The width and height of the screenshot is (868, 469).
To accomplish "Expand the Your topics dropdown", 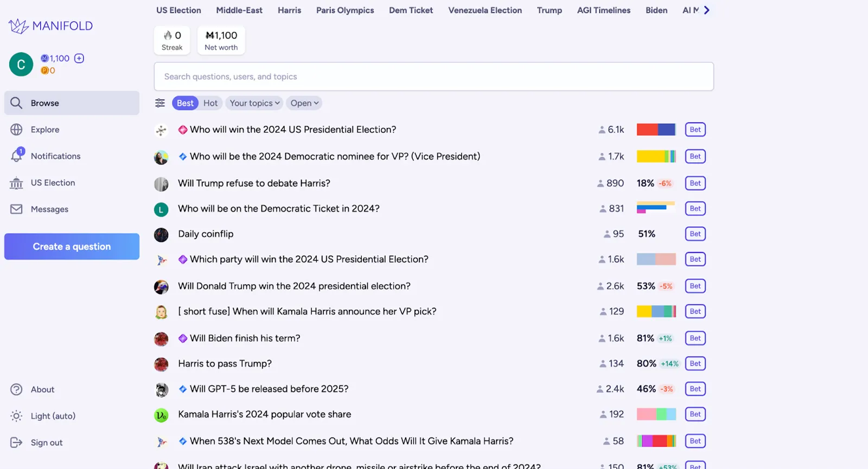I will coord(254,103).
